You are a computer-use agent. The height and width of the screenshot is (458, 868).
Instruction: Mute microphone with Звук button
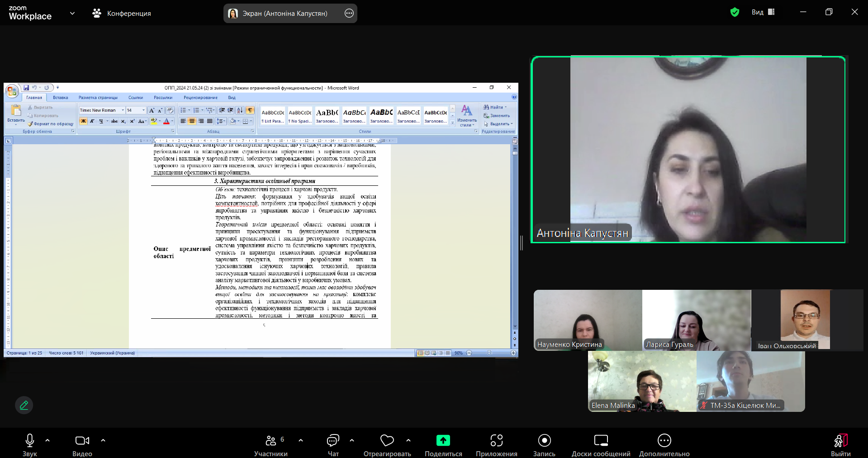pyautogui.click(x=30, y=445)
